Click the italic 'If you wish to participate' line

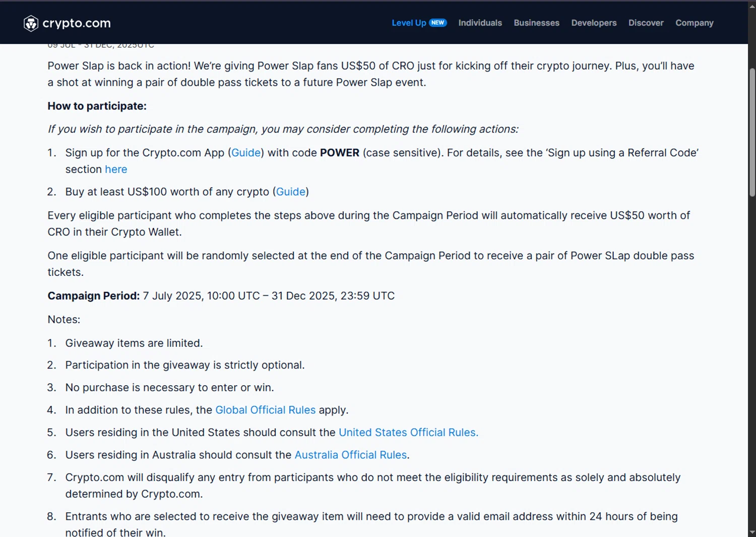point(283,129)
